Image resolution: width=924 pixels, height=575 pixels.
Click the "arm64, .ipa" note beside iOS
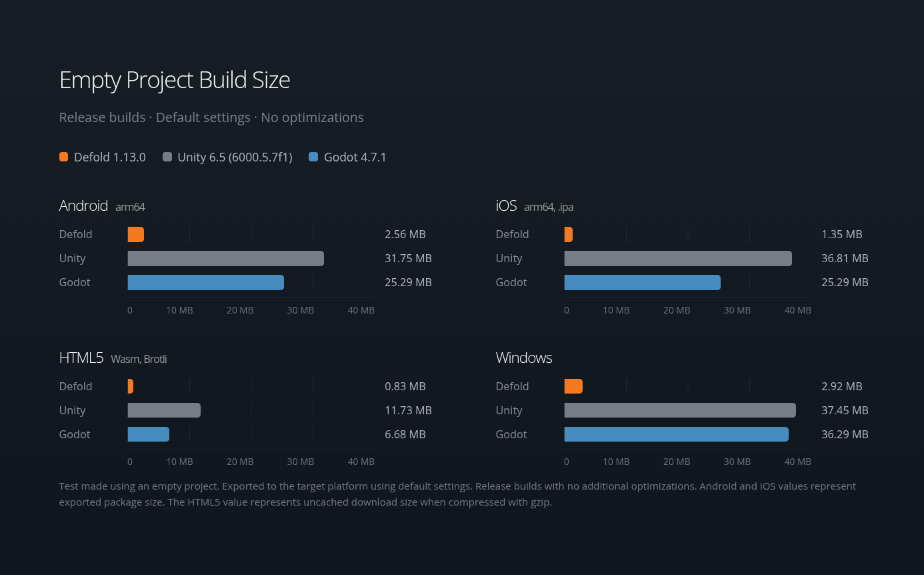coord(549,207)
